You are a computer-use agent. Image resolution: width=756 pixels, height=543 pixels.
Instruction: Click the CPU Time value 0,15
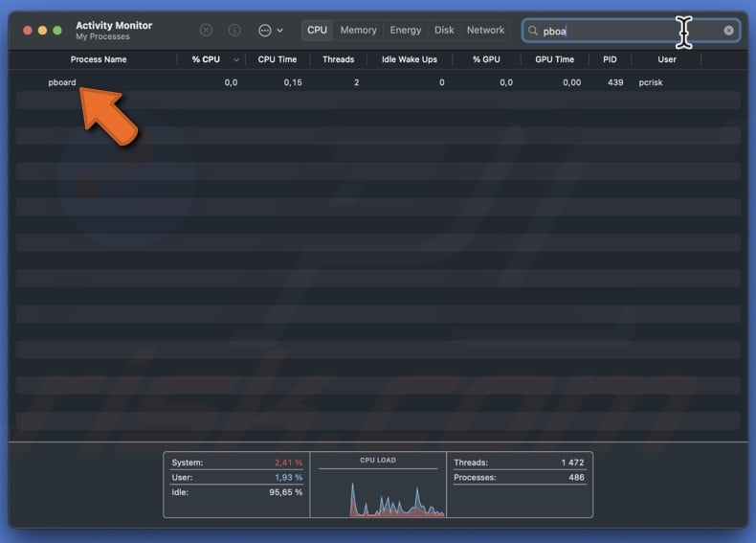(293, 82)
